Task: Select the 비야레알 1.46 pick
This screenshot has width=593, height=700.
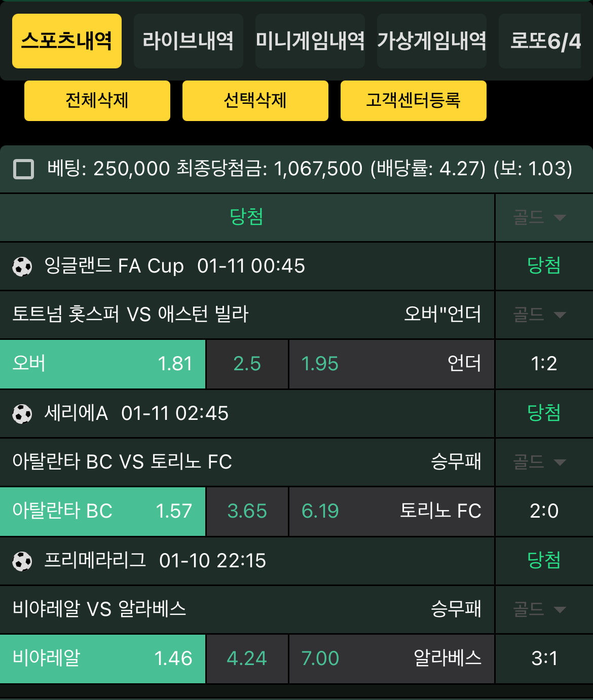Action: coord(102,659)
